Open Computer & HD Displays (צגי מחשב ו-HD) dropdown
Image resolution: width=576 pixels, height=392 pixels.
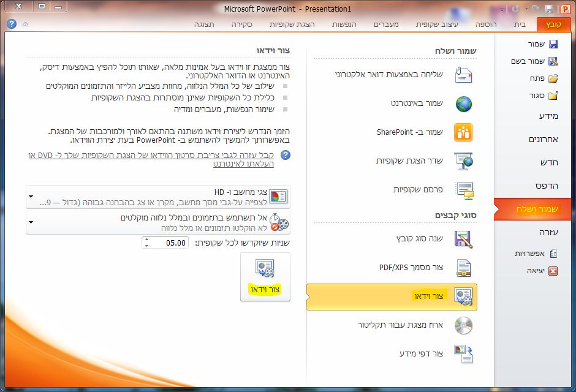(158, 197)
